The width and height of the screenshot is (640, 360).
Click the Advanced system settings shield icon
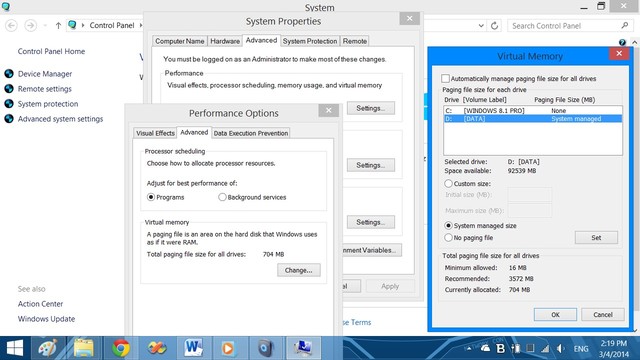click(9, 119)
